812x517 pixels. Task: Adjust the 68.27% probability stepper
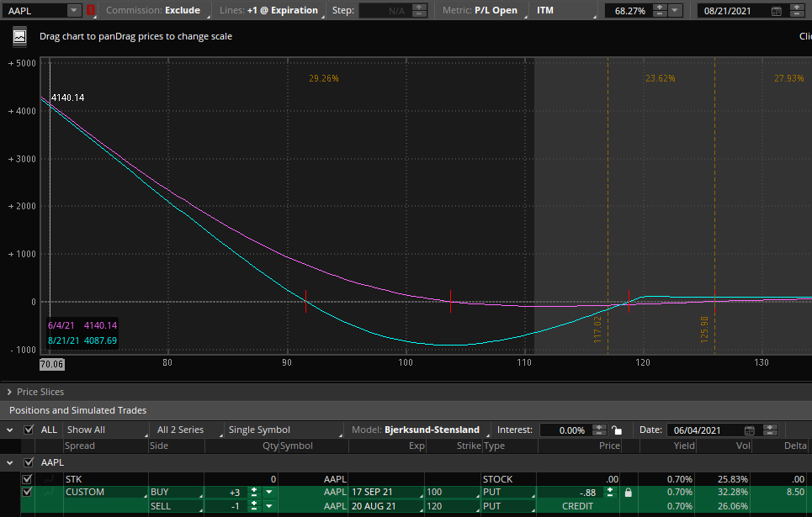click(659, 10)
